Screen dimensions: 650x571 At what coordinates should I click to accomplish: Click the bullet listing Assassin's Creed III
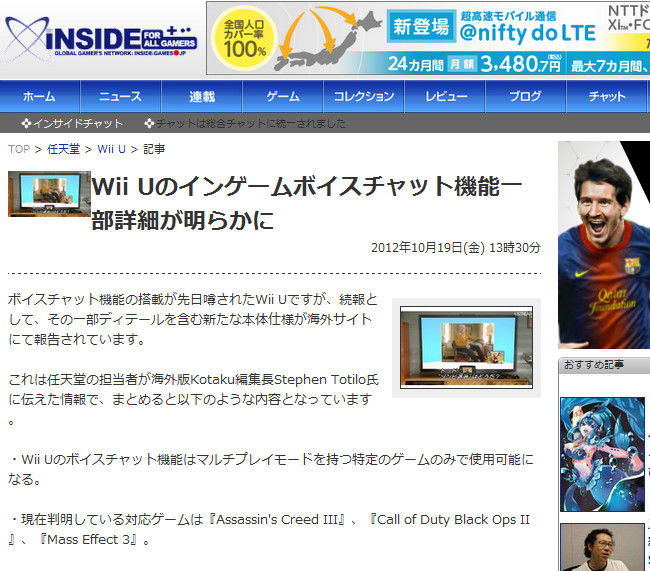(x=269, y=530)
